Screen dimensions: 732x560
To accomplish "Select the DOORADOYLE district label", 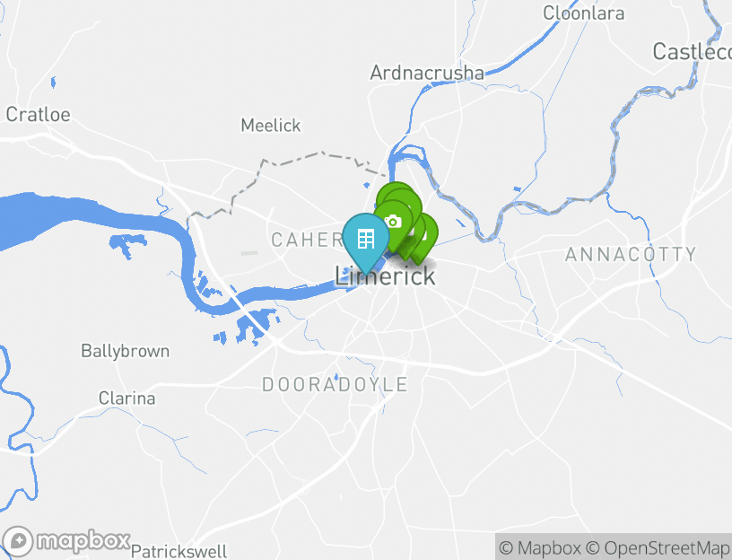I will [335, 385].
